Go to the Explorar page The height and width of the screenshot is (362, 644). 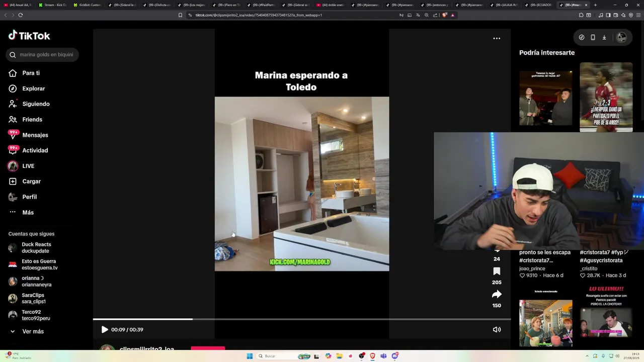(27, 88)
